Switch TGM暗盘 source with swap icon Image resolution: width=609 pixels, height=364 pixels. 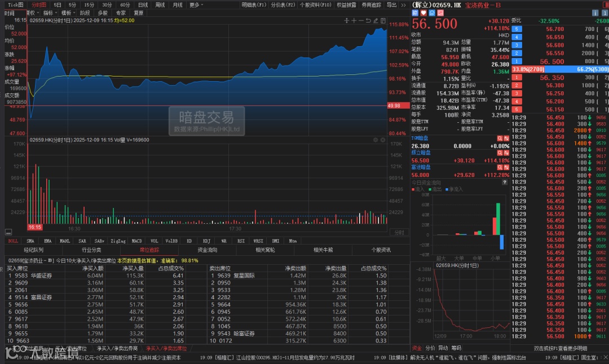pos(506,138)
